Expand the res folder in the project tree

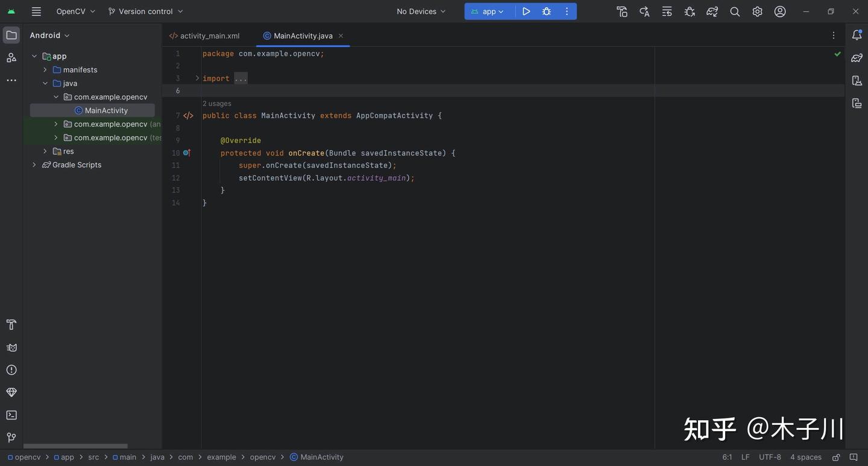[x=44, y=151]
